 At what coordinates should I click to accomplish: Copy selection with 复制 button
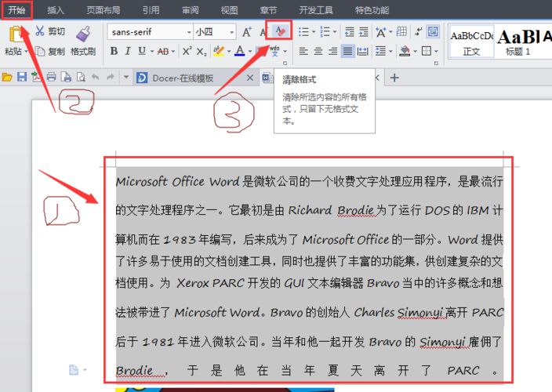50,52
